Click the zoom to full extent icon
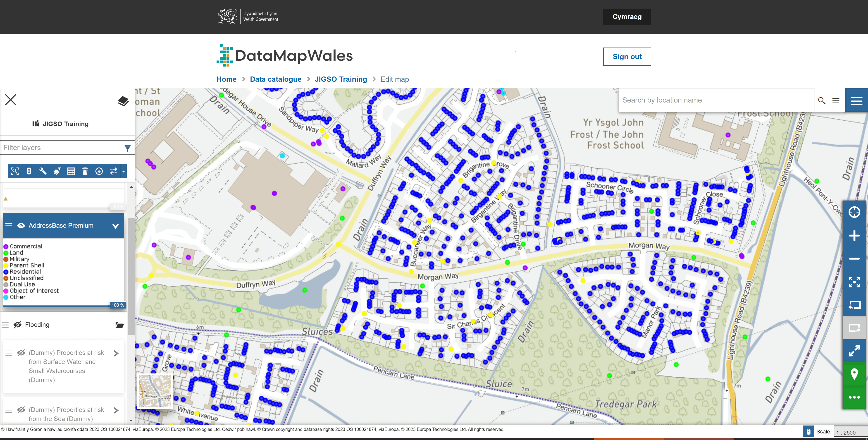868x440 pixels. pyautogui.click(x=854, y=282)
